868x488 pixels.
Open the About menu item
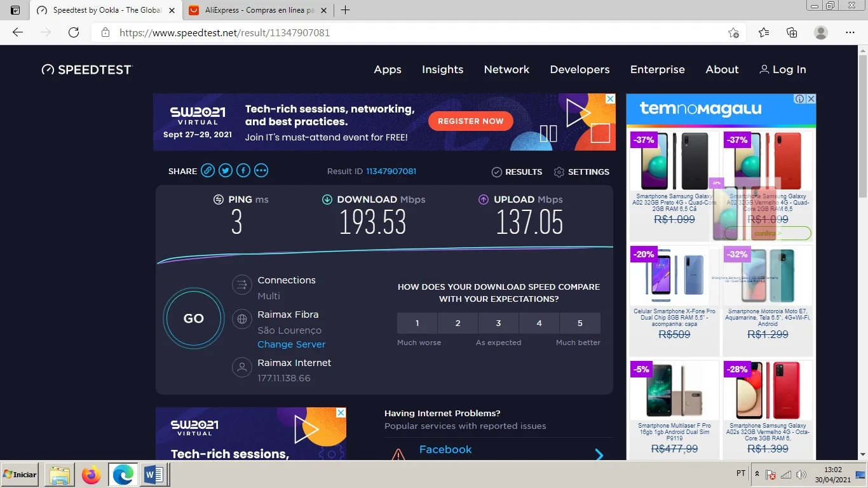(722, 70)
